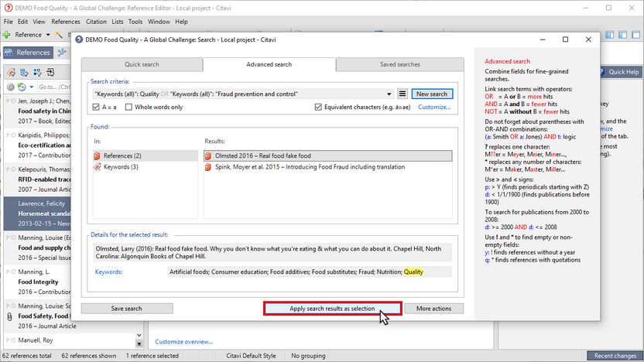This screenshot has width=644, height=362.
Task: Switch to the Saved searches tab
Action: pos(400,64)
